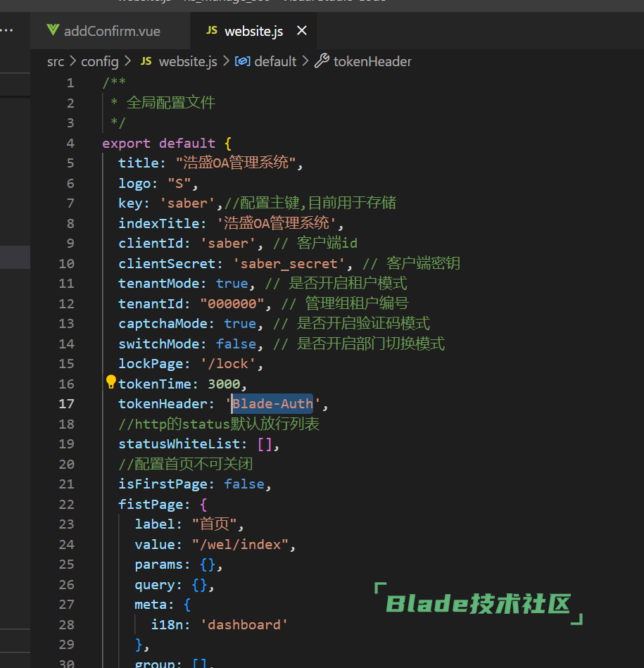Screen dimensions: 644x668
Task: Click the isFirstPage property
Action: click(x=163, y=484)
